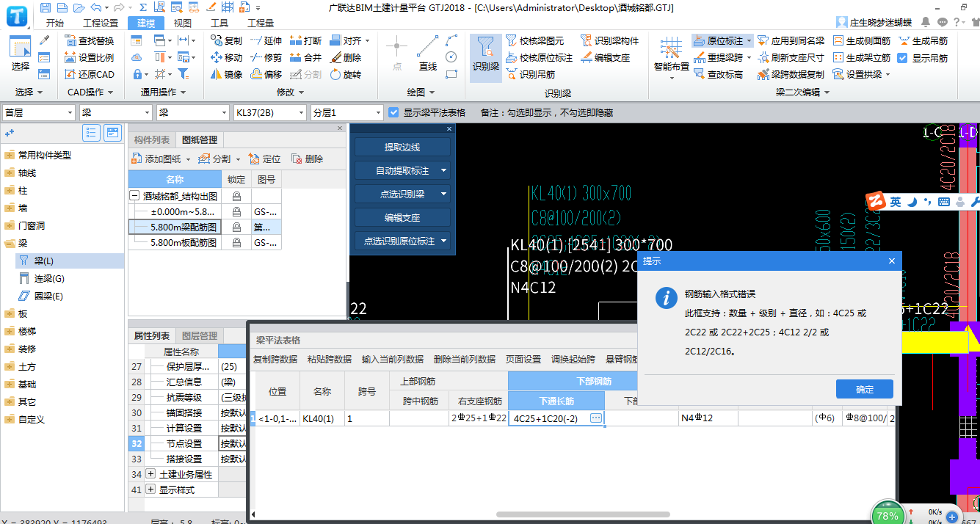Toggle the 显示吊筋 checkbox

[904, 57]
